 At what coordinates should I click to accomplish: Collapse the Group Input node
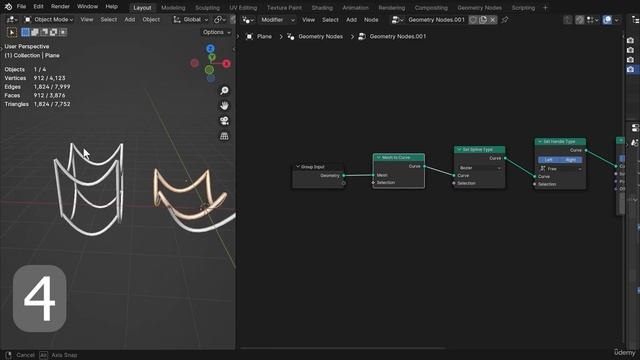coord(298,167)
